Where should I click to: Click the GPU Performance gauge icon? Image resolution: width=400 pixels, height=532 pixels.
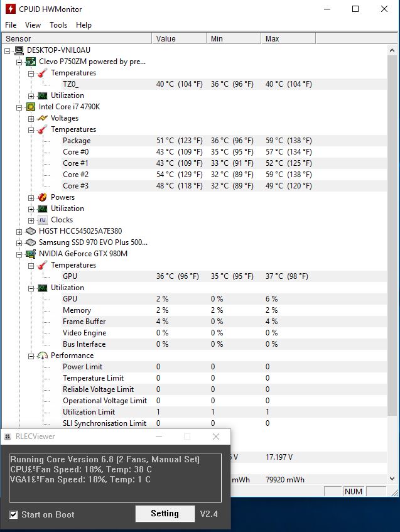43,356
